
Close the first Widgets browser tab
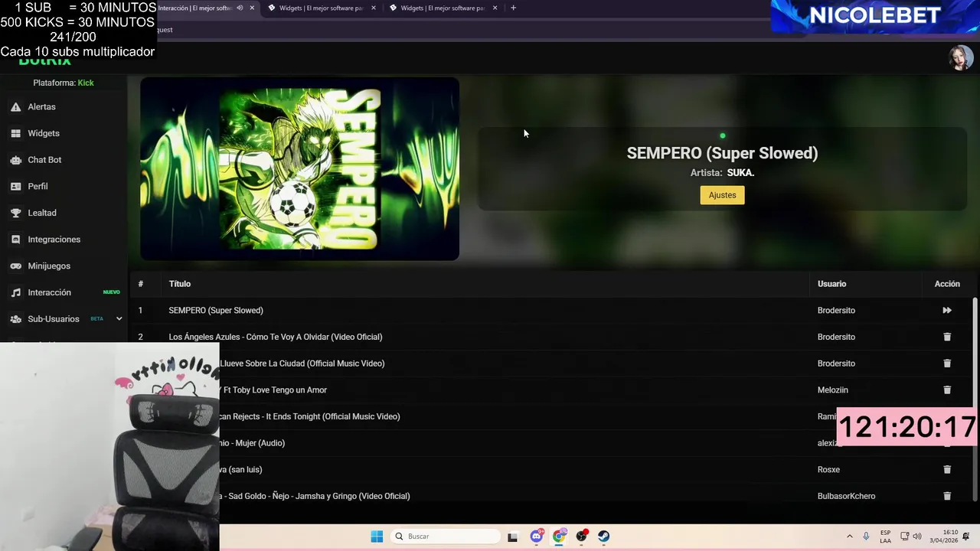374,8
